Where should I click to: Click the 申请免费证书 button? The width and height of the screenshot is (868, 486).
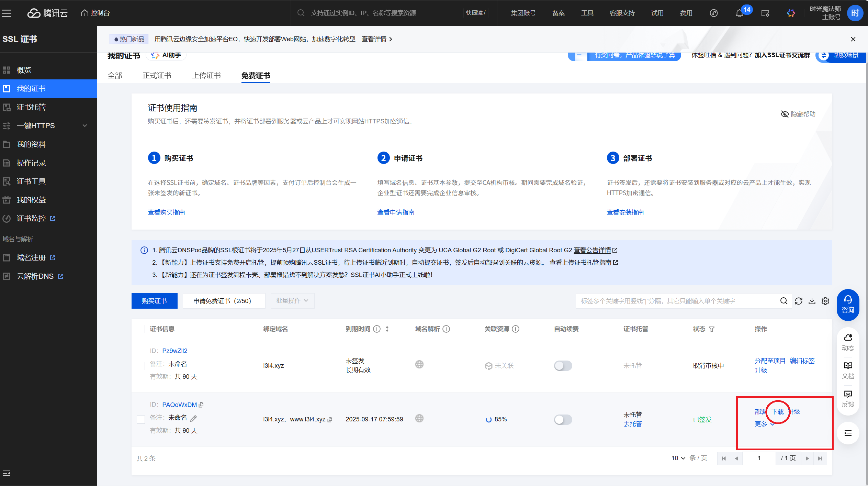tap(224, 301)
